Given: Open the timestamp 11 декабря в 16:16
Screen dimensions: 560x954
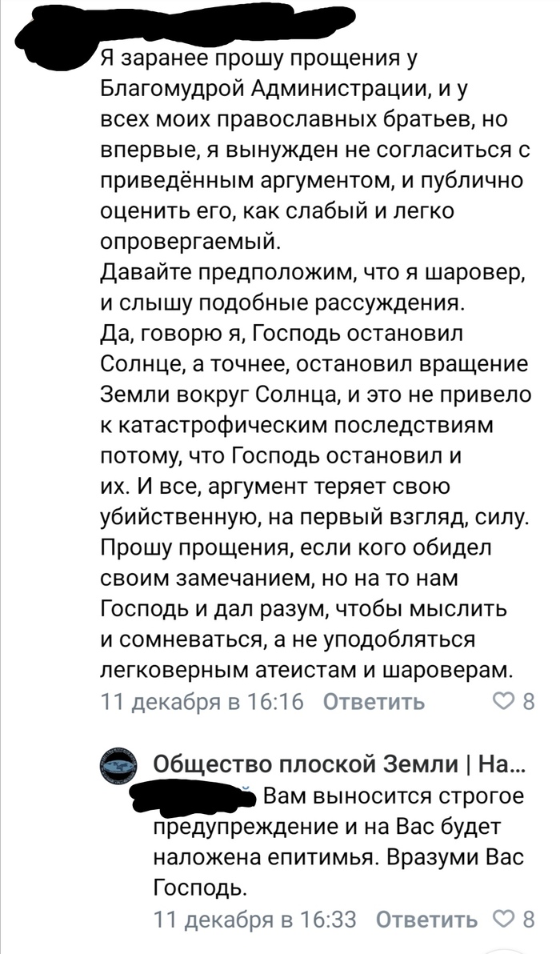Looking at the screenshot, I should pyautogui.click(x=203, y=702).
